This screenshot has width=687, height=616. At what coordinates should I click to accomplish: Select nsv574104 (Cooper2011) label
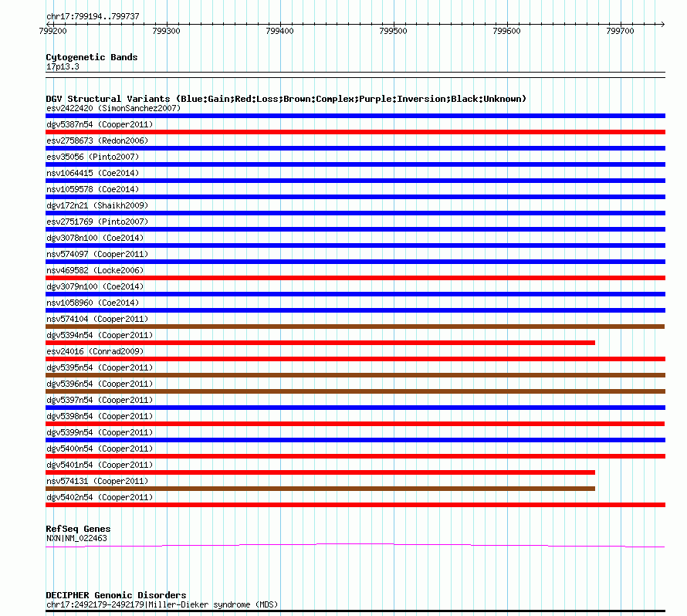[x=97, y=319]
